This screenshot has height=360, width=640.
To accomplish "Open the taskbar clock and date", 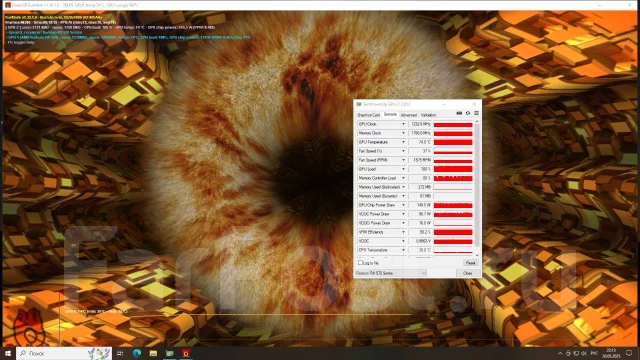I will [x=611, y=353].
